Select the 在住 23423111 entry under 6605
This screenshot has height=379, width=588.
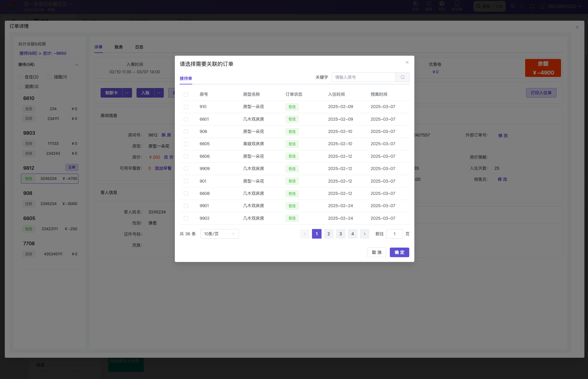[x=50, y=229]
